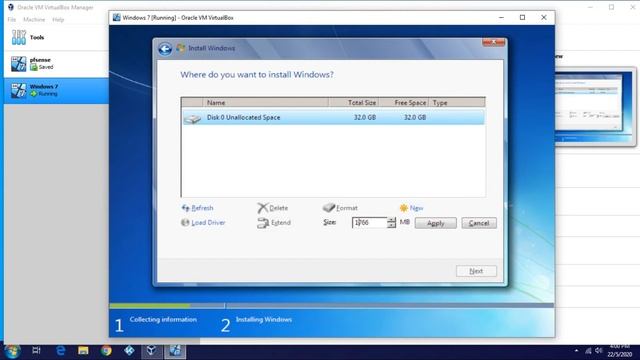
Task: Decrease partition size with down spinner
Action: coord(391,225)
